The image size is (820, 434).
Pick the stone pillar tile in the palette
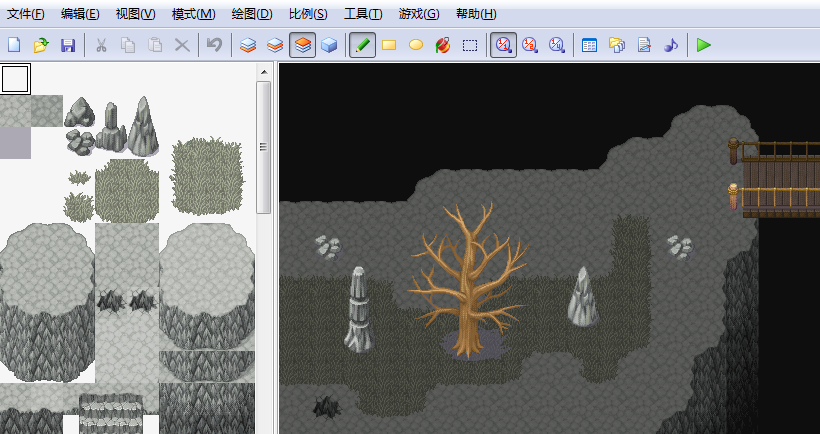pos(111,127)
